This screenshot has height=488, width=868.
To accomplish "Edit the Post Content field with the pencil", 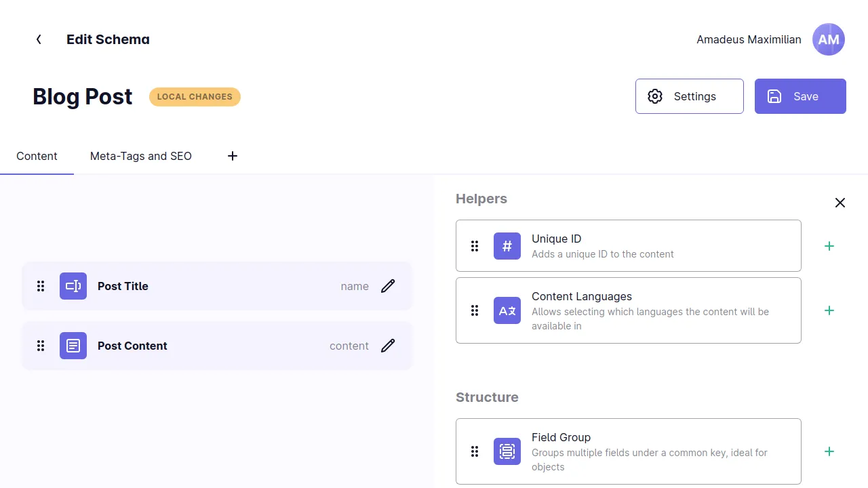I will point(388,346).
